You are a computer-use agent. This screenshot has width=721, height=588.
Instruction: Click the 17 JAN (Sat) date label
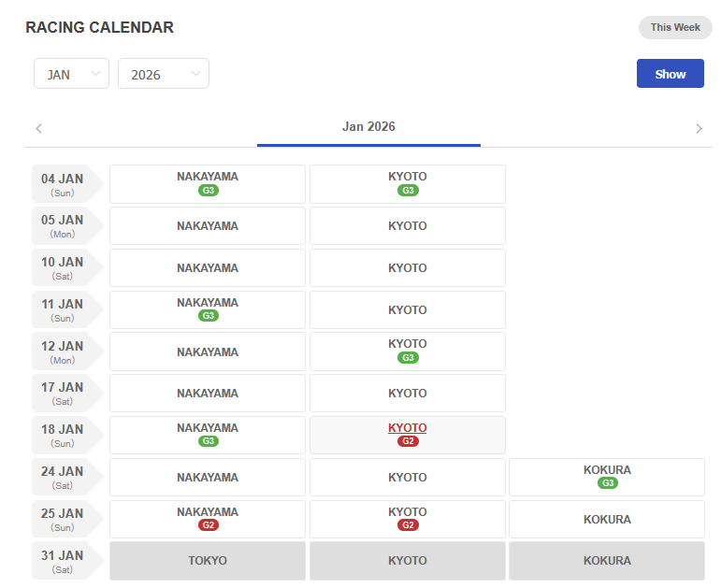coord(67,394)
